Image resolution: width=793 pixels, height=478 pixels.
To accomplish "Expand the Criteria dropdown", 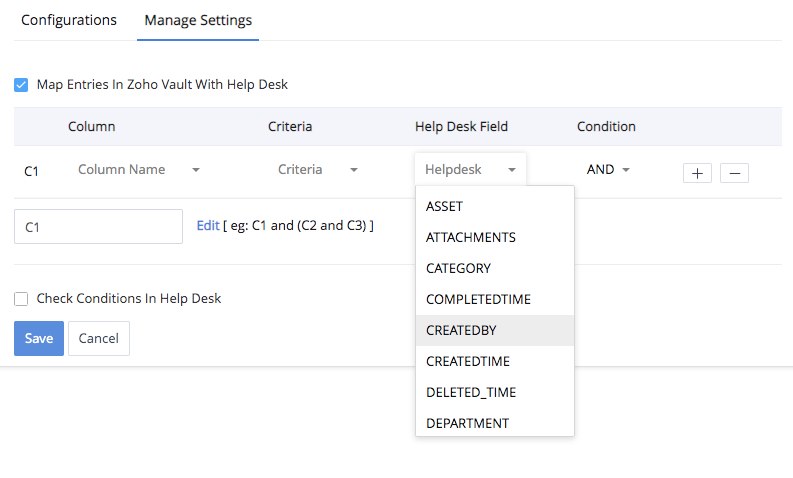I will (318, 170).
